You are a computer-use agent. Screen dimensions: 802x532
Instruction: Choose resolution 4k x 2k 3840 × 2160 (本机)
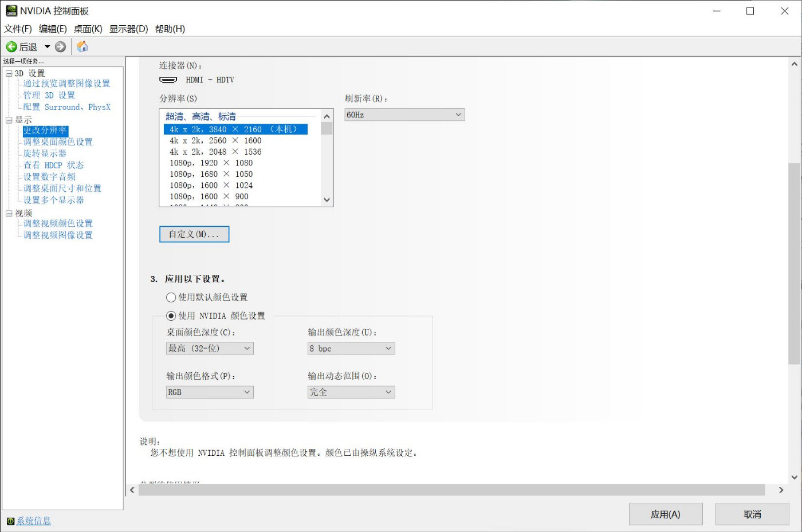(235, 129)
